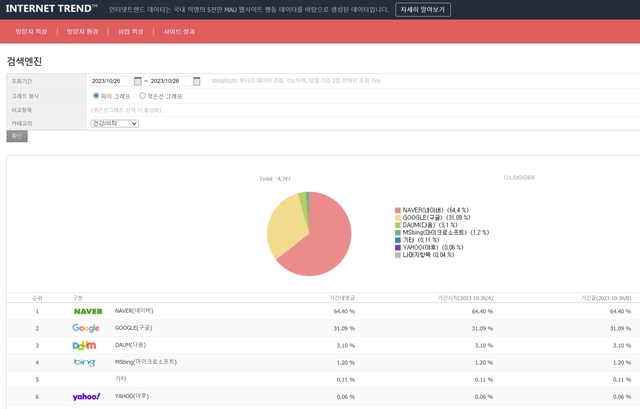Viewport: 640px width, 409px height.
Task: Open the 유입 특성 menu
Action: point(131,31)
